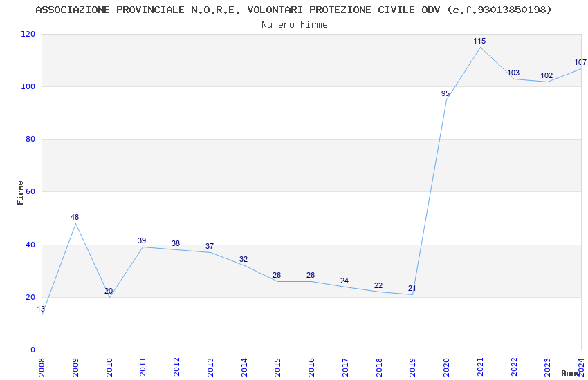Click the x-axis year 2015
588x380 pixels.
[x=277, y=367]
